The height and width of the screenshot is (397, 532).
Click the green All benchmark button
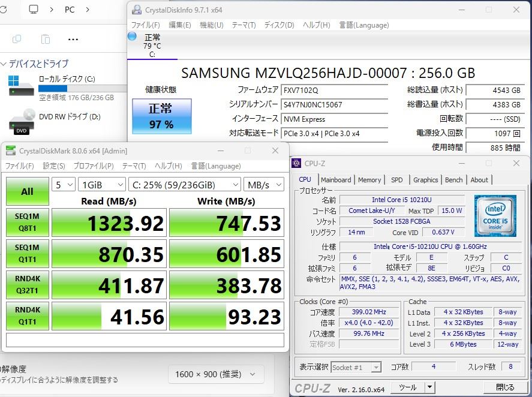tap(27, 191)
